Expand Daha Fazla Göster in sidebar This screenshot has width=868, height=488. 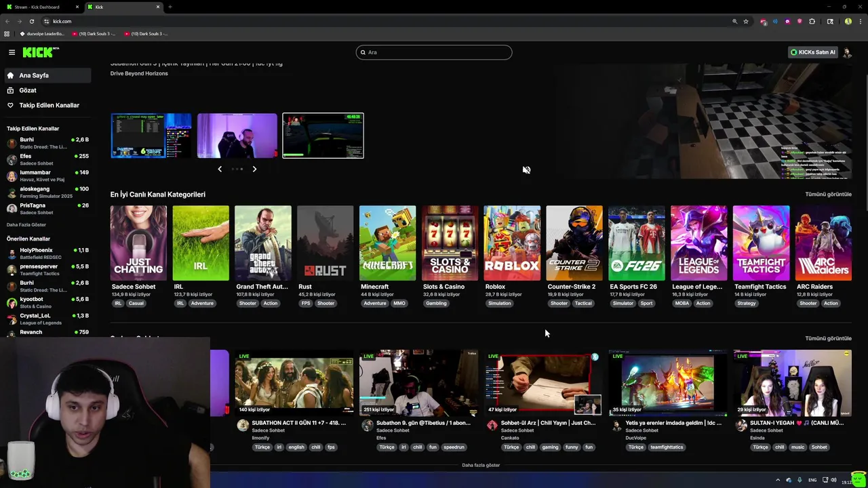[x=26, y=224]
